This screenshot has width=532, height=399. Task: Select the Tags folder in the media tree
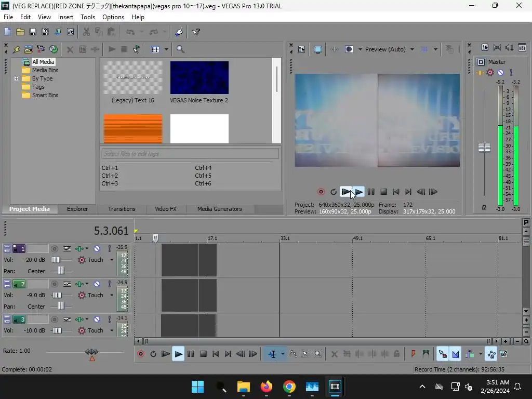coord(38,87)
